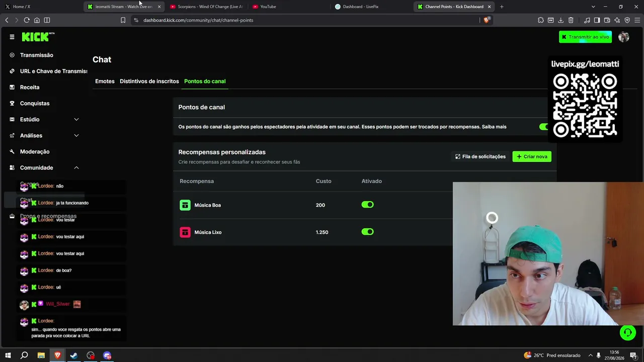Open Brave VPN shield icon

(x=627, y=20)
